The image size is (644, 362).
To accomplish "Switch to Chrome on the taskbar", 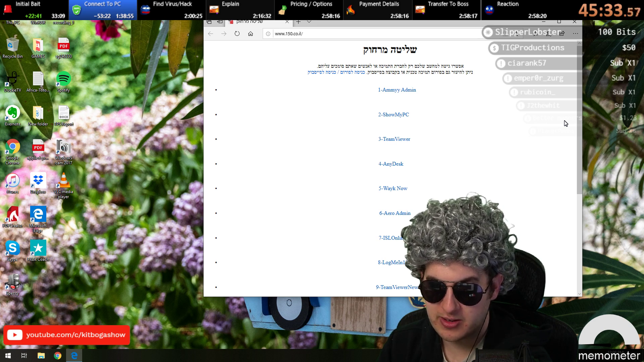I will coord(58,356).
